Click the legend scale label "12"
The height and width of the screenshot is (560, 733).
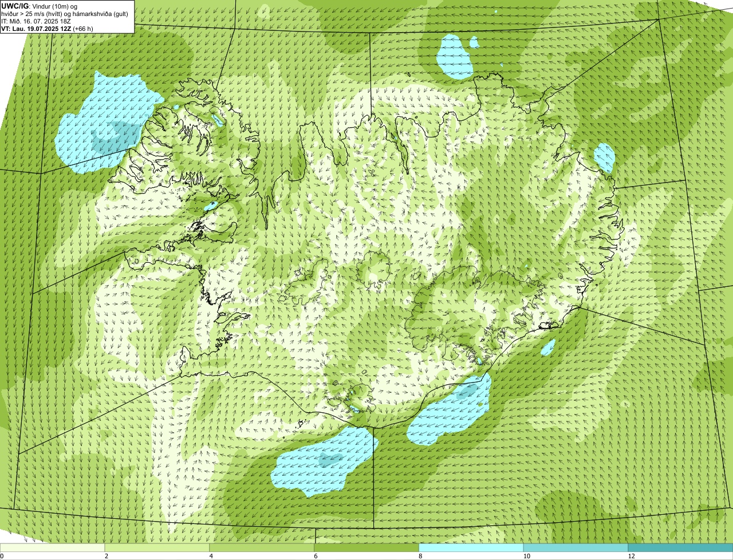pos(631,556)
